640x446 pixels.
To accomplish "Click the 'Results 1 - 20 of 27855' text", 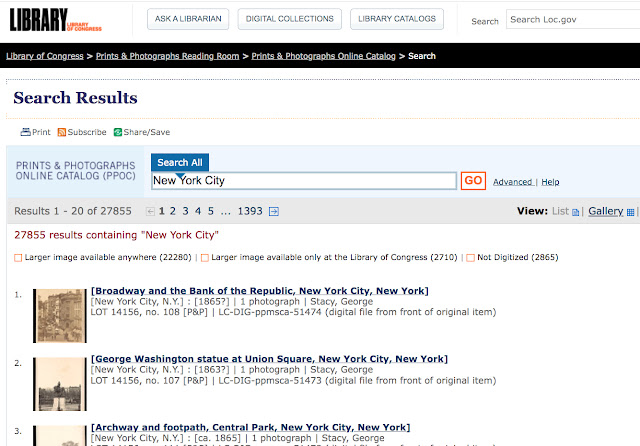I will (73, 211).
